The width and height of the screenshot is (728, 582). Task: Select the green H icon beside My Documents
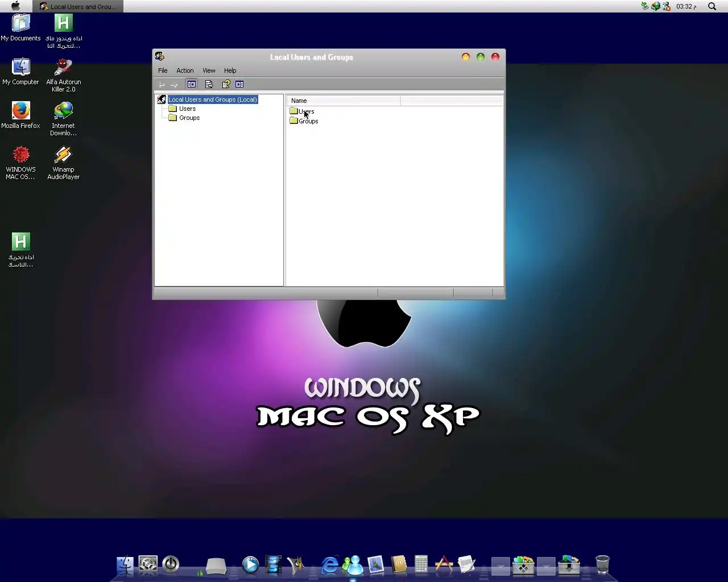tap(63, 31)
